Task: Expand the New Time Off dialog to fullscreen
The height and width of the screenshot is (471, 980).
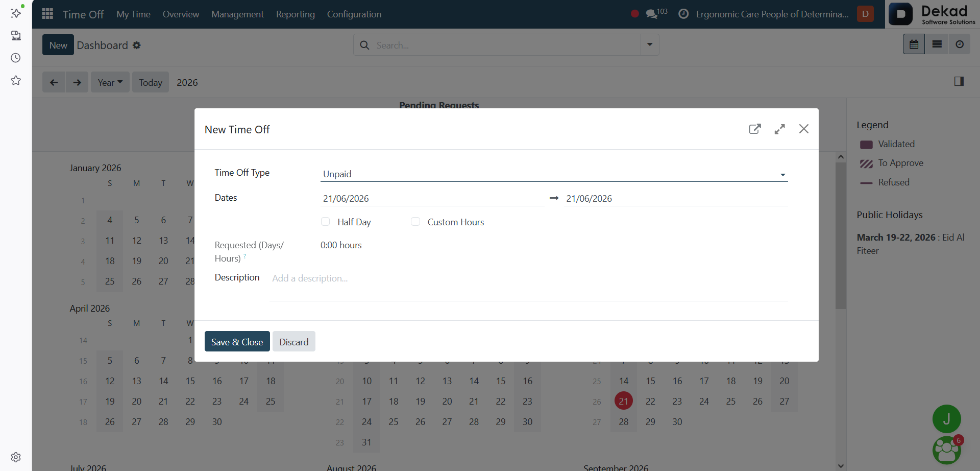Action: coord(779,129)
